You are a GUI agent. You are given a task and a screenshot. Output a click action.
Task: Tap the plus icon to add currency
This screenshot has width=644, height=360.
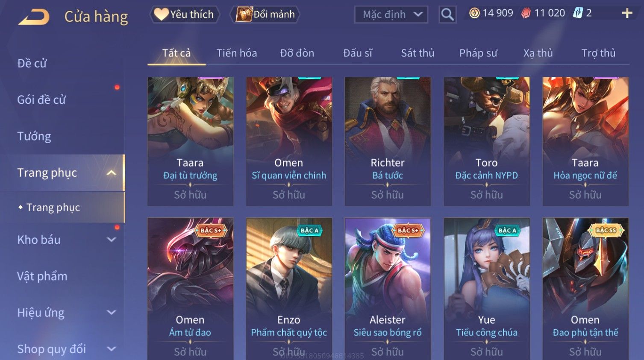point(627,14)
